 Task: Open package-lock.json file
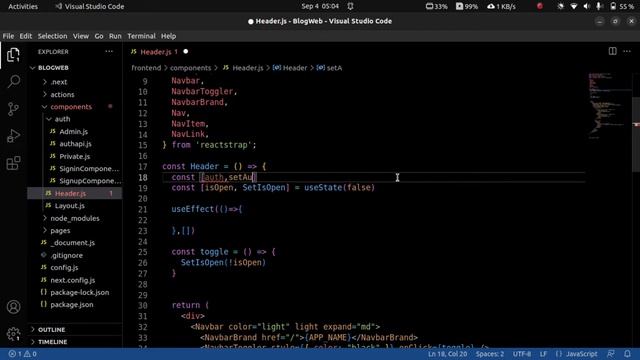[80, 292]
